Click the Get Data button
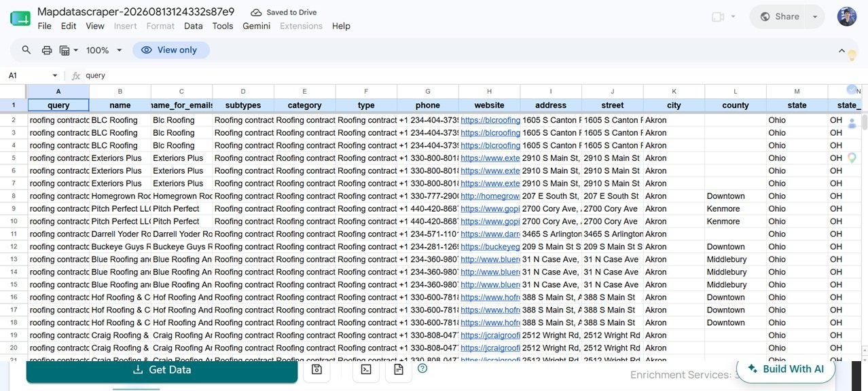The width and height of the screenshot is (868, 391). (x=162, y=370)
